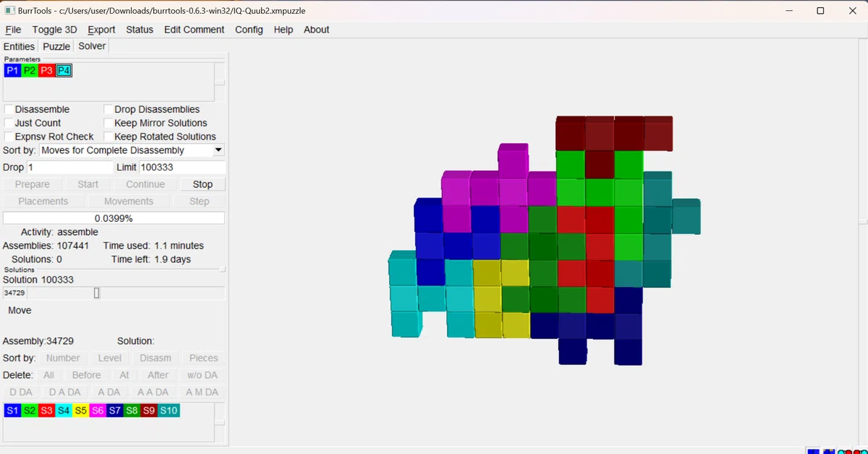Open the Moves for Complete Disassembly dropdown
This screenshot has width=868, height=454.
point(132,150)
